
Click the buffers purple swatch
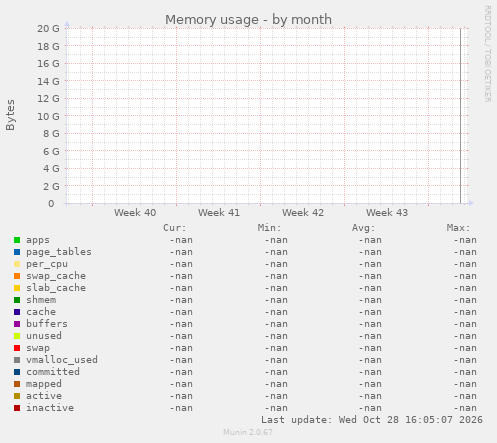[17, 324]
